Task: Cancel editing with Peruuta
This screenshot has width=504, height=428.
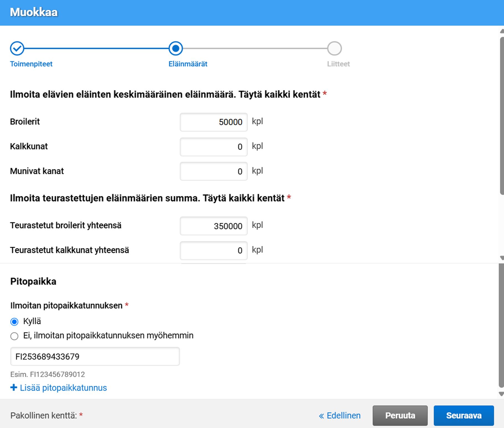Action: 400,415
